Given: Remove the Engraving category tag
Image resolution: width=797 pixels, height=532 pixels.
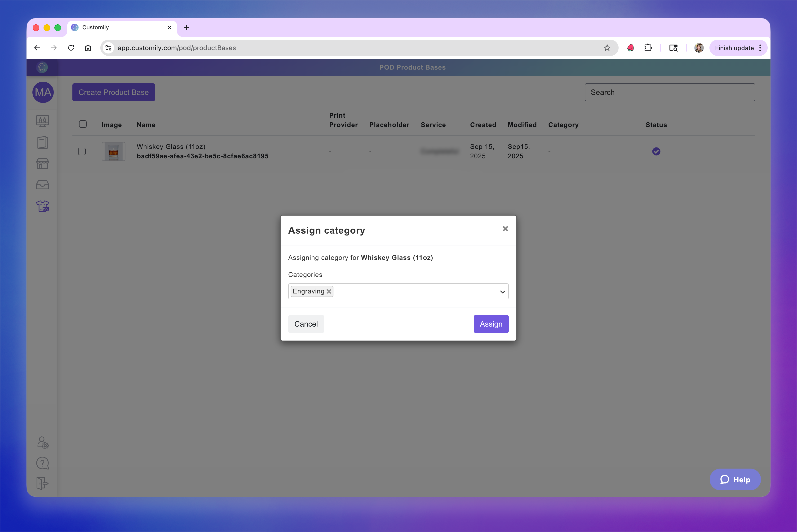Looking at the screenshot, I should coord(329,292).
